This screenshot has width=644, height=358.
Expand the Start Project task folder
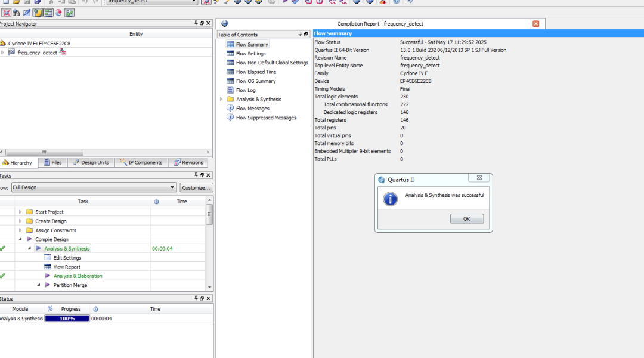[x=20, y=212]
